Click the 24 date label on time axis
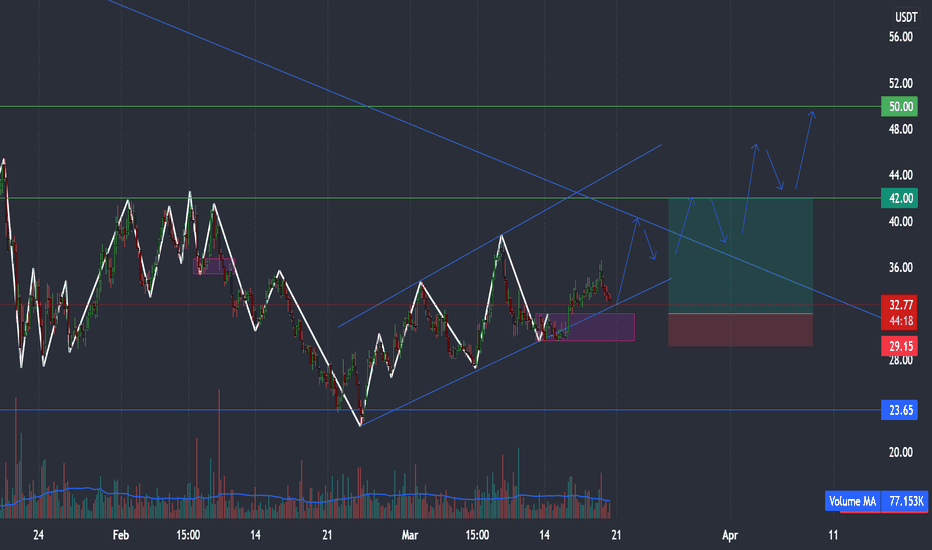 tap(38, 535)
